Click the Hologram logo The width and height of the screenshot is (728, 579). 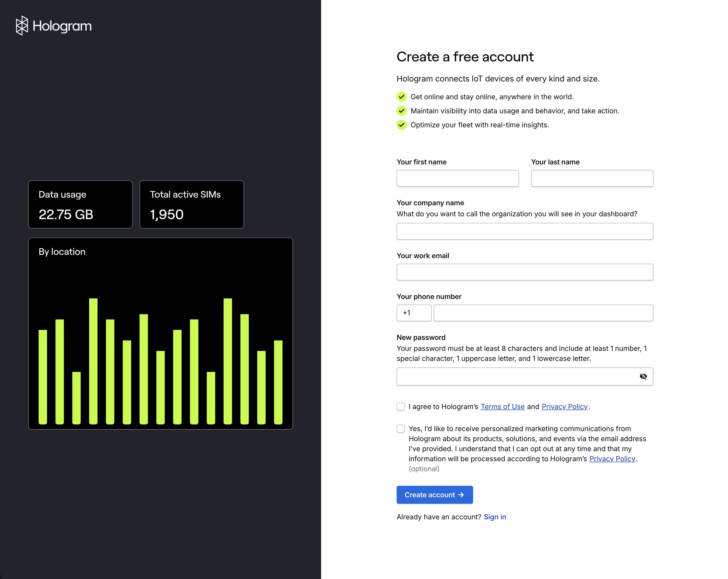(x=54, y=26)
